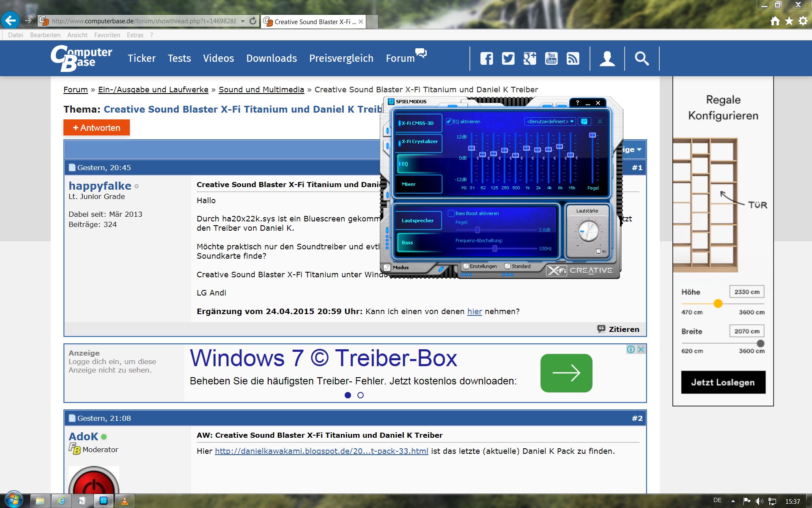Image resolution: width=812 pixels, height=508 pixels.
Task: Follow the danielkawakami blogspot link
Action: tap(321, 451)
